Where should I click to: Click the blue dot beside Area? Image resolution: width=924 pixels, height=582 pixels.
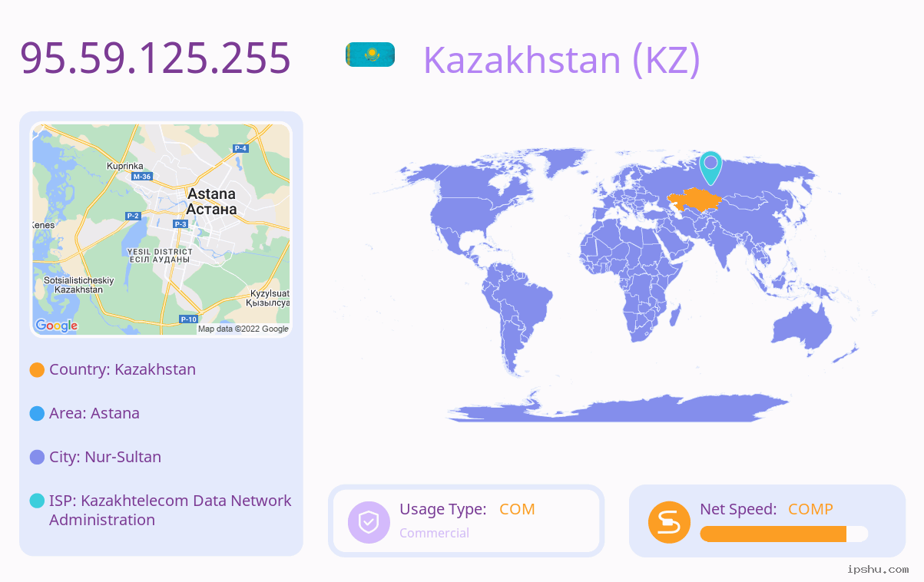point(37,414)
